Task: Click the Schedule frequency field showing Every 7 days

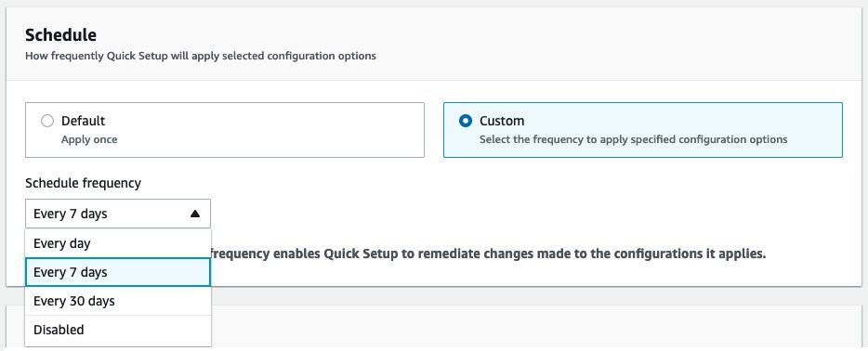Action: (x=118, y=214)
